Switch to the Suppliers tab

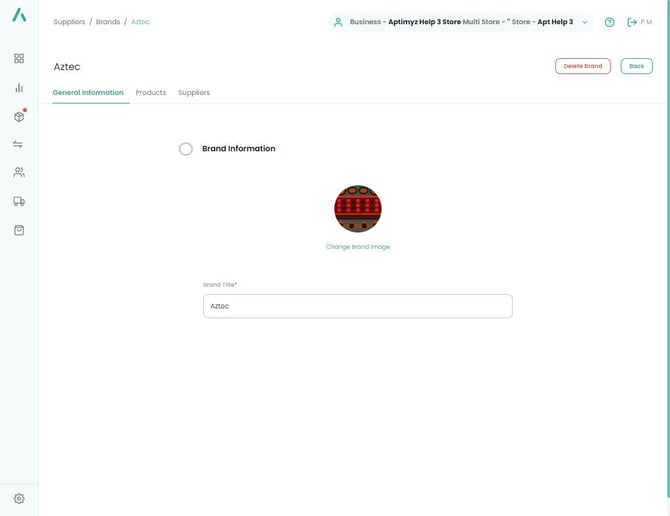(x=194, y=93)
